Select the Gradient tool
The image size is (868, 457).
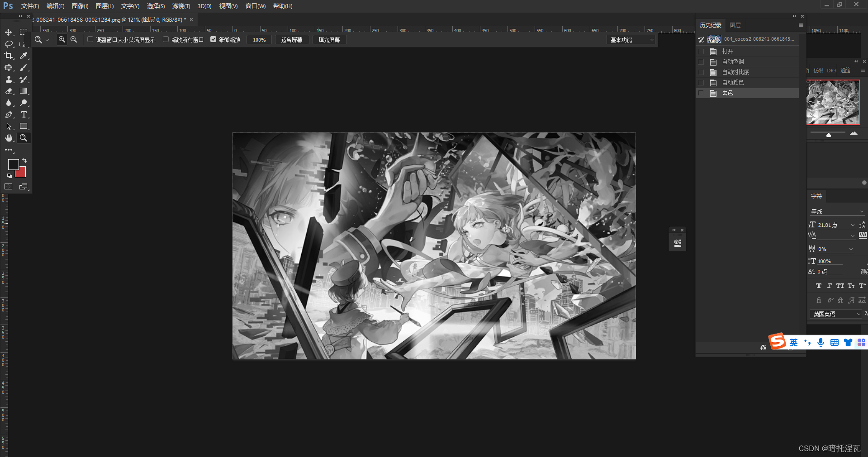tap(24, 91)
